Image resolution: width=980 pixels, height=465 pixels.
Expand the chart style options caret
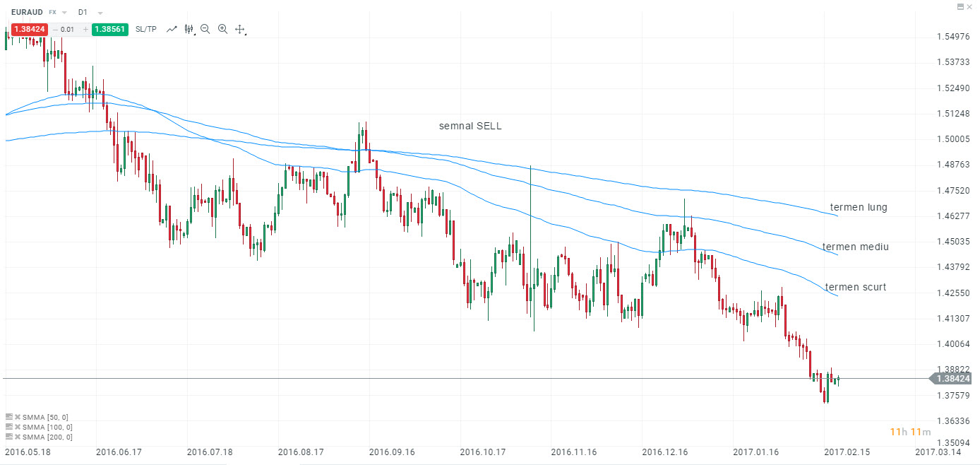194,34
